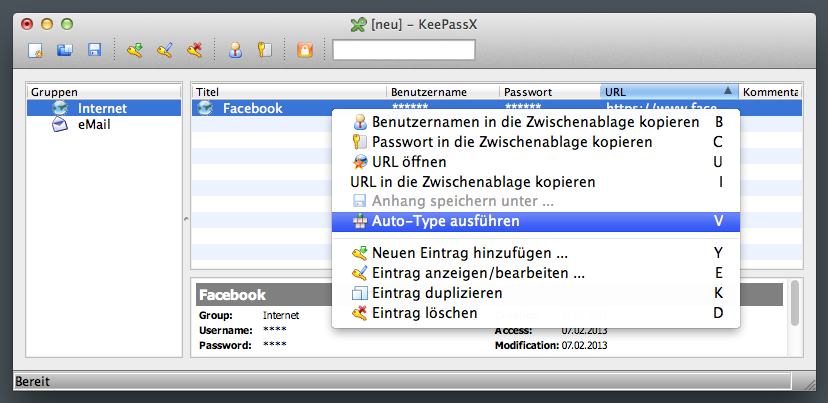Choose Eintrag anzeigen/bearbeiten menu entry
The width and height of the screenshot is (828, 403).
pyautogui.click(x=536, y=273)
